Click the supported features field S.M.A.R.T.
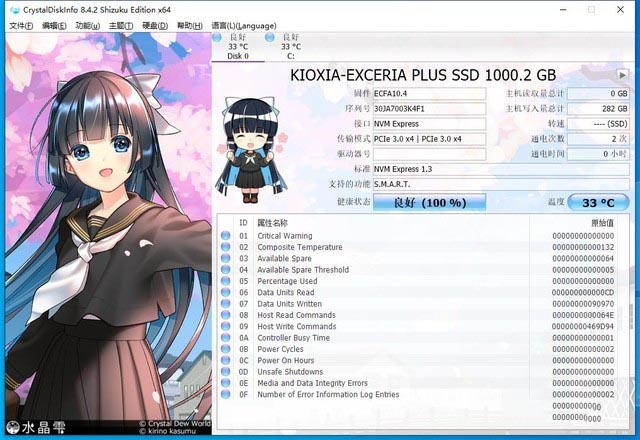 pos(501,184)
